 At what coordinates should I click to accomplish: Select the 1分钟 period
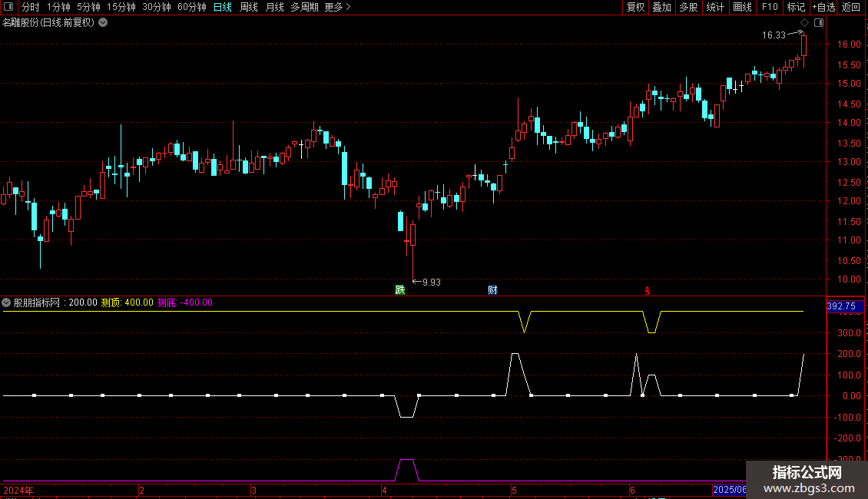(58, 7)
